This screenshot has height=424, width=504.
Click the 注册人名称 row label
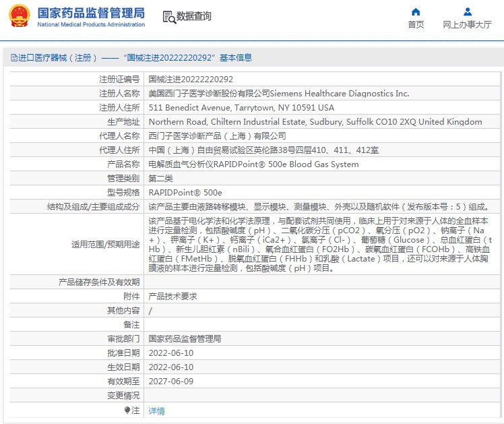pos(119,94)
